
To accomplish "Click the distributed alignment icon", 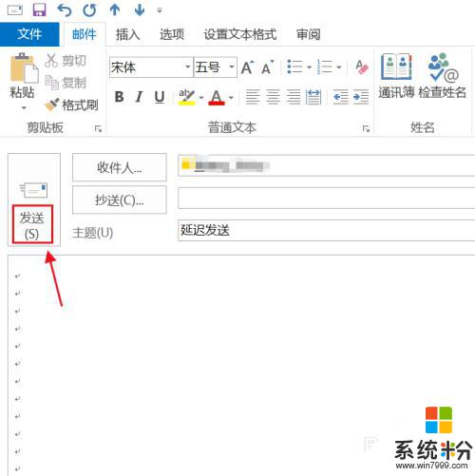I will tap(313, 97).
